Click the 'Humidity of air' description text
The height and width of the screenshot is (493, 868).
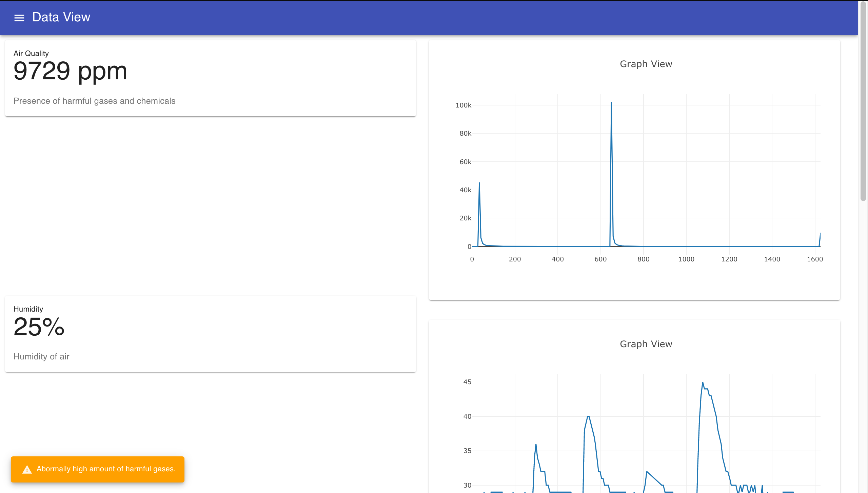coord(41,357)
